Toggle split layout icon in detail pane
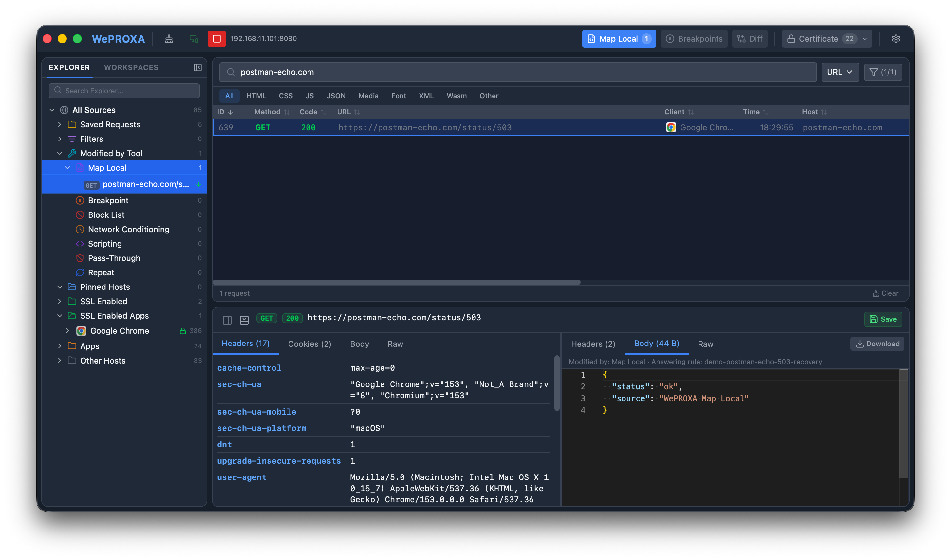The height and width of the screenshot is (560, 951). [227, 320]
